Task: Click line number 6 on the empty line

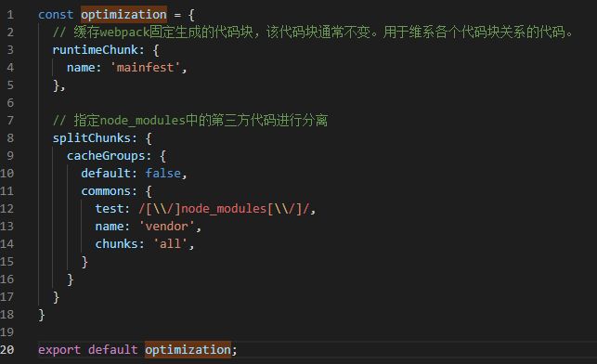Action: 10,103
